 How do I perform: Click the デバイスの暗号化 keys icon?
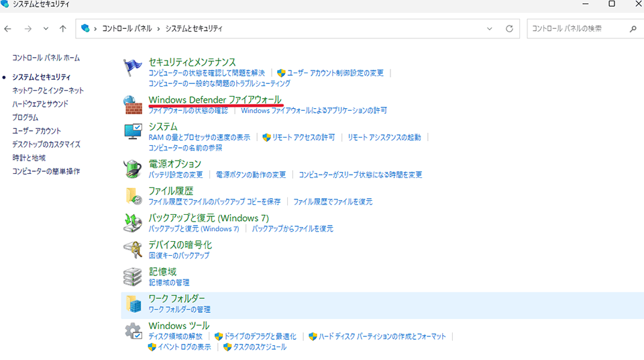coord(133,250)
